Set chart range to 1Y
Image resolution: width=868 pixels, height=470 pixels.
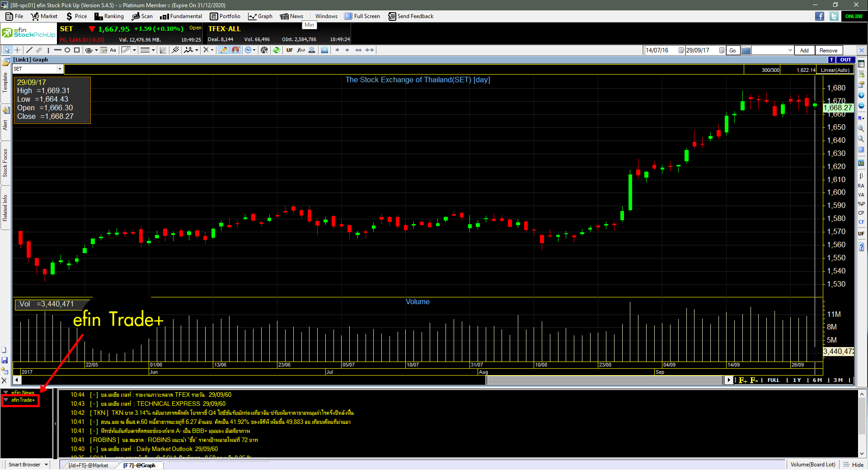797,380
